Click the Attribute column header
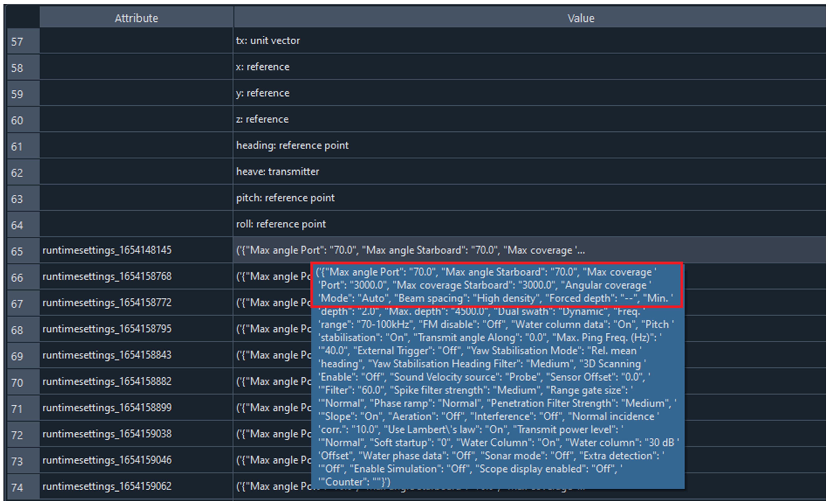 (x=136, y=18)
